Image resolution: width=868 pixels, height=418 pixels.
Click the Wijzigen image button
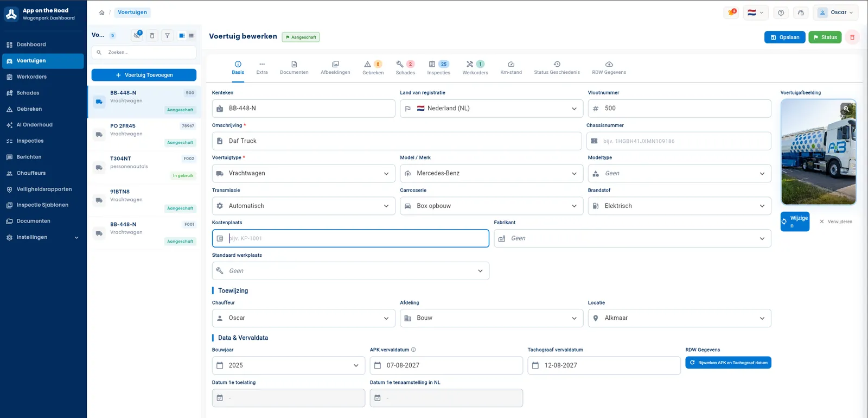pos(795,221)
